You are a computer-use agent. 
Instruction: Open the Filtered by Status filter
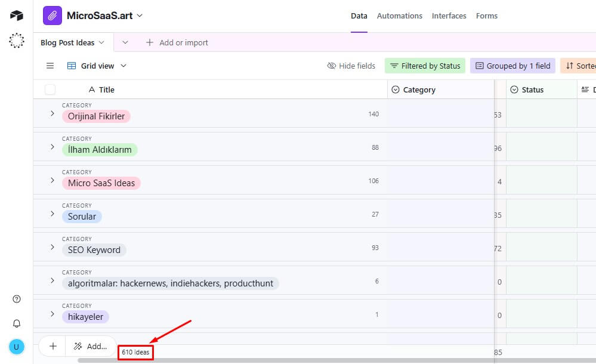click(425, 66)
